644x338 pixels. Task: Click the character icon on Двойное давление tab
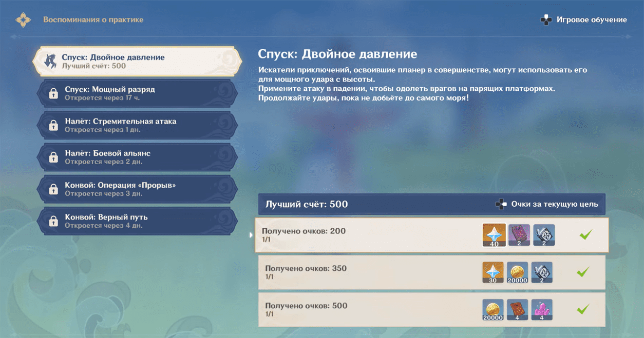click(50, 61)
